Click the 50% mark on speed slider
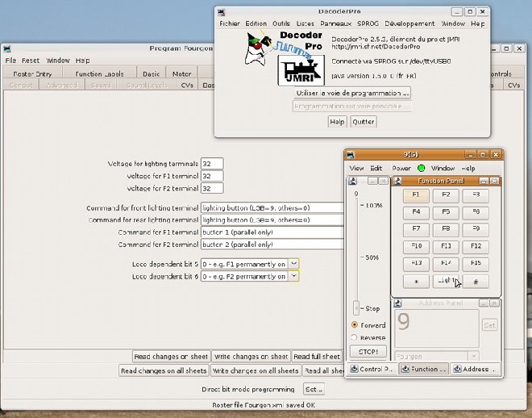 (x=372, y=257)
